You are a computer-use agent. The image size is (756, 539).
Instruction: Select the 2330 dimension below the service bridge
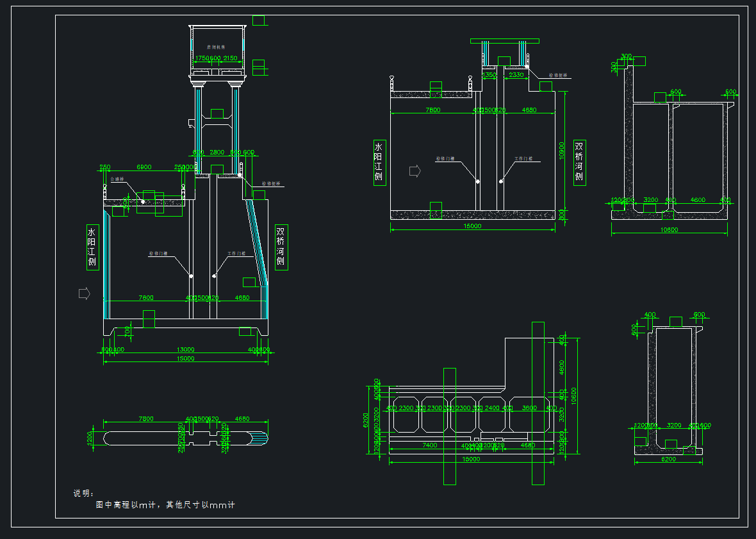point(516,75)
